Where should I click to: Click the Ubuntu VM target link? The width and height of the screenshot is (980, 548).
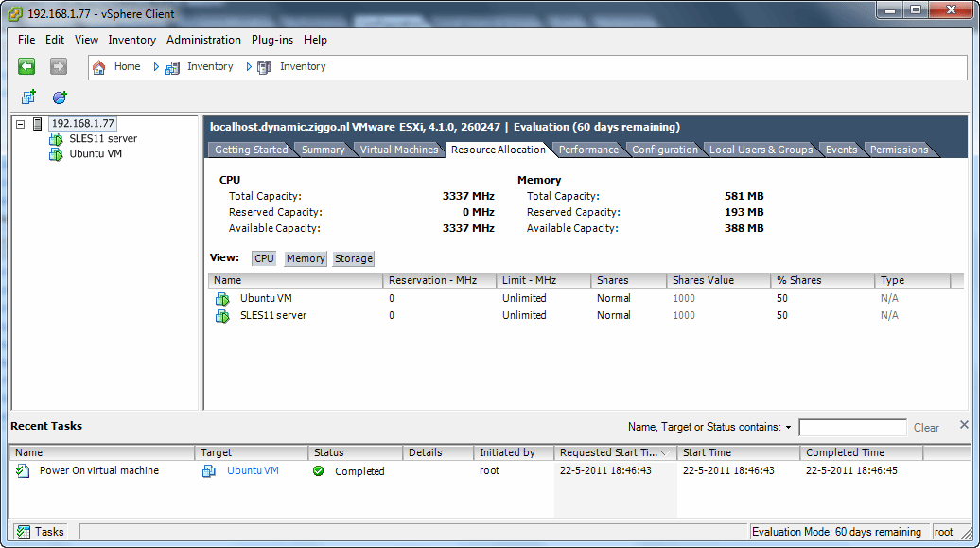(x=253, y=471)
